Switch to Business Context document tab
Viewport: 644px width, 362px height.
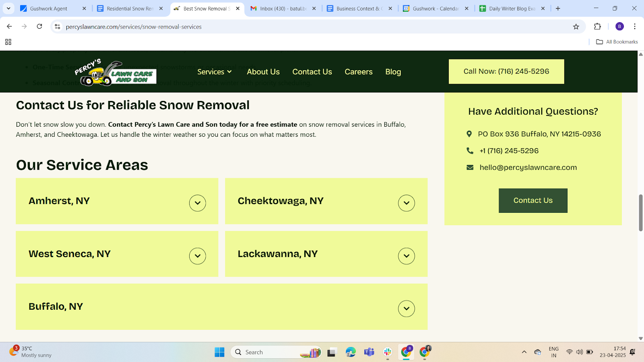tap(359, 8)
